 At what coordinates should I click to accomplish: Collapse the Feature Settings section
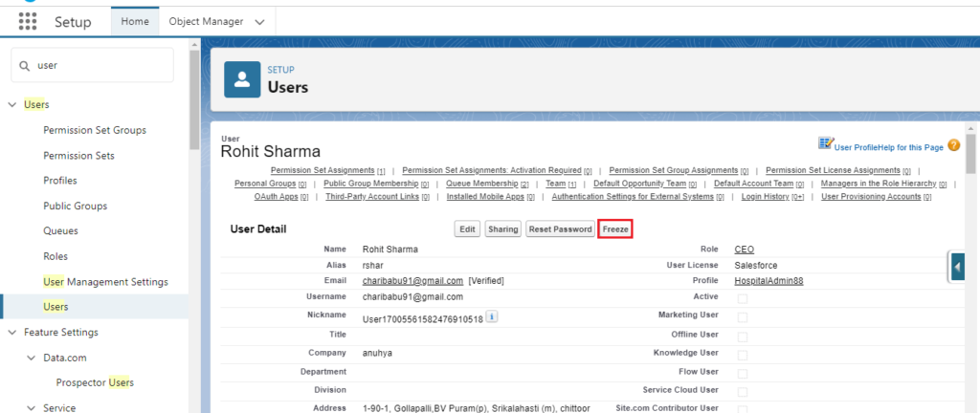point(12,333)
